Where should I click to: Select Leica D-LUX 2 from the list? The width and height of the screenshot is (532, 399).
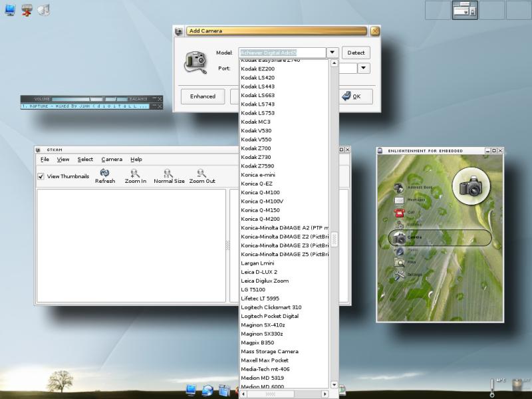285,272
